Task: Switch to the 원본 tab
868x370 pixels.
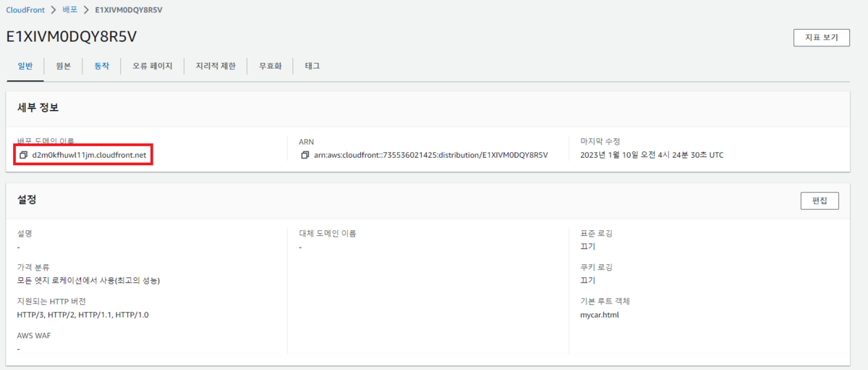Action: [63, 66]
